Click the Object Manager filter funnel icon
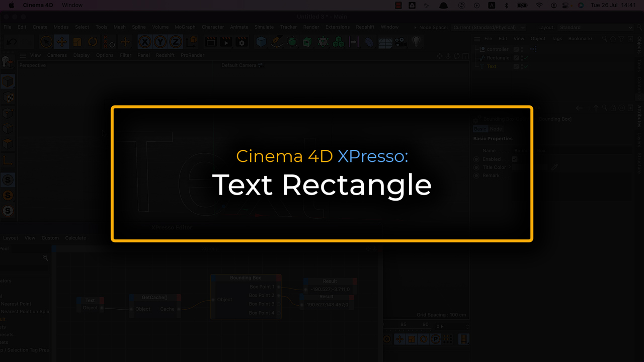The height and width of the screenshot is (362, 644). 621,39
